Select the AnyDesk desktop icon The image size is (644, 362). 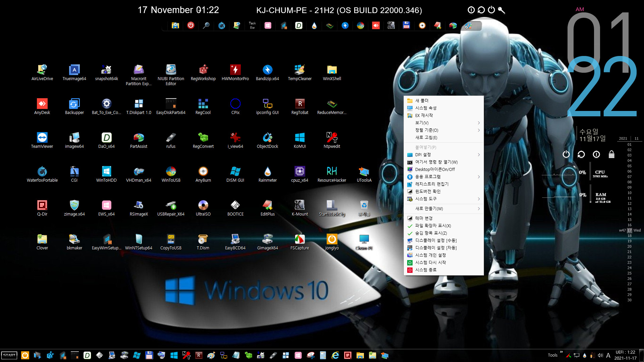(x=42, y=106)
